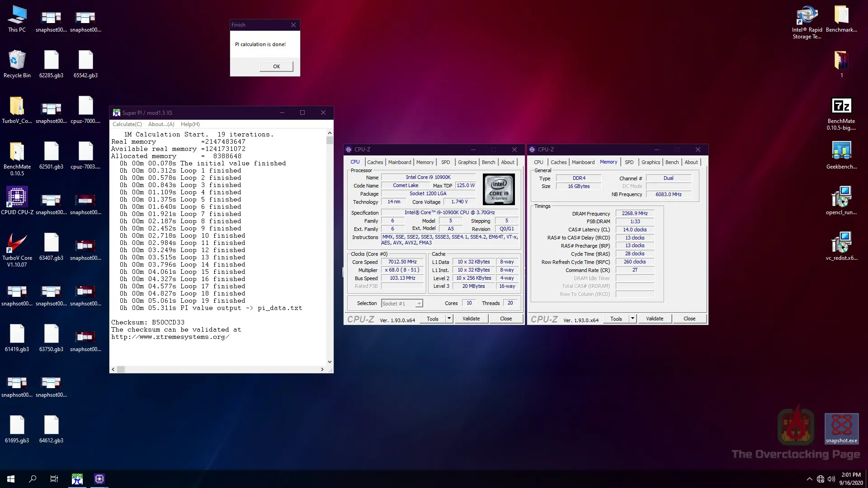Click Close button in left CPU-Z
The image size is (868, 488).
point(506,319)
